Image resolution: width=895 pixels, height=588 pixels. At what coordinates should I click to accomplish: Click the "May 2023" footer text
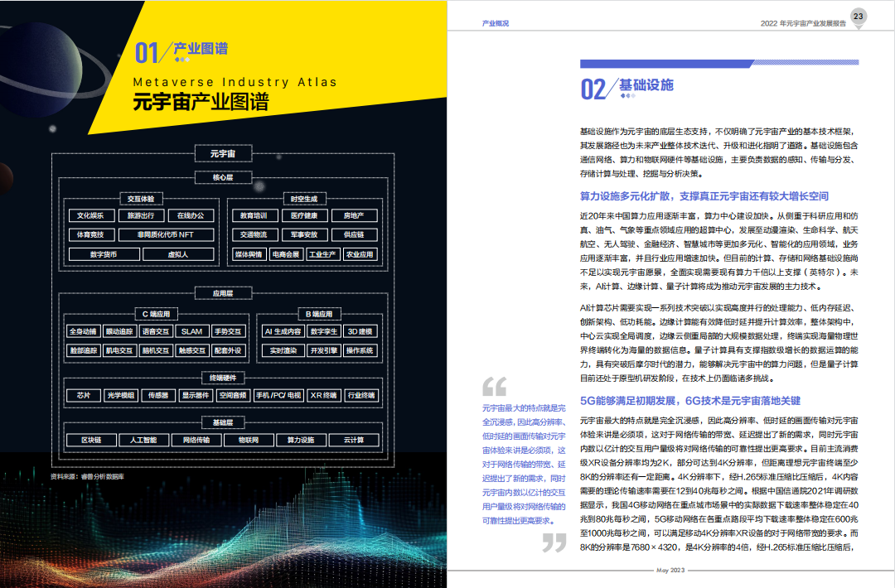[x=670, y=570]
